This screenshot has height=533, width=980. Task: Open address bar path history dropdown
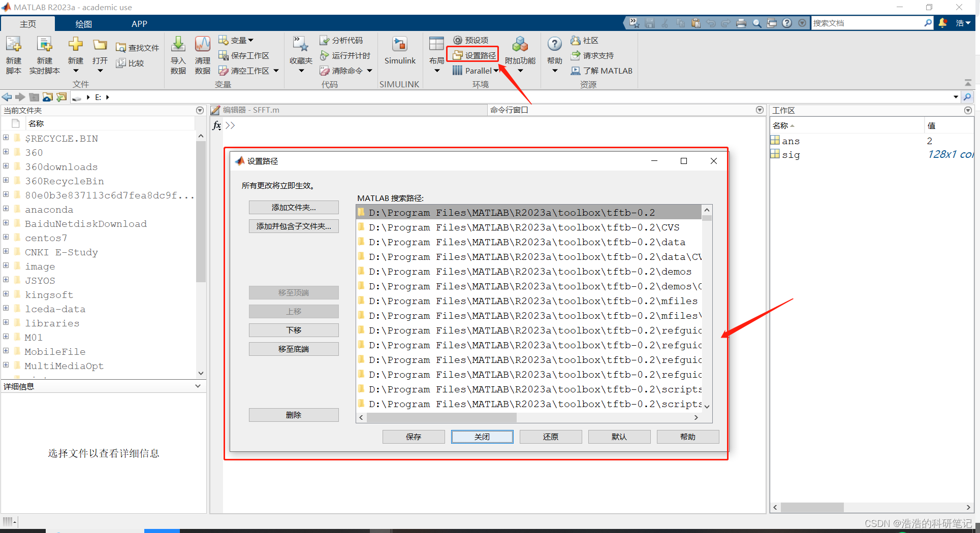click(956, 97)
